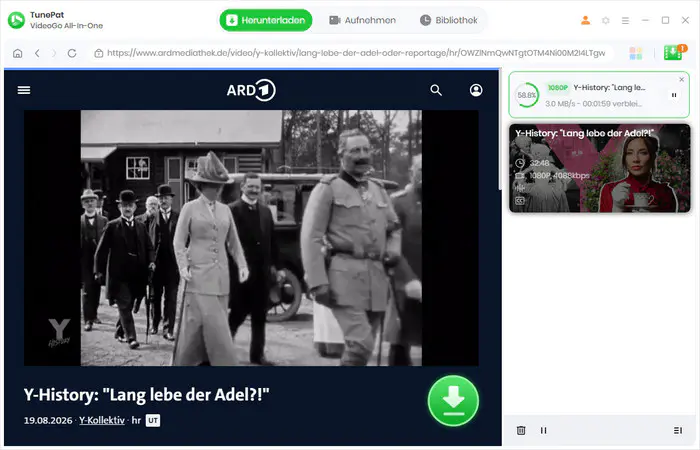Image resolution: width=700 pixels, height=450 pixels.
Task: Open the ARD profile login icon
Action: click(476, 90)
